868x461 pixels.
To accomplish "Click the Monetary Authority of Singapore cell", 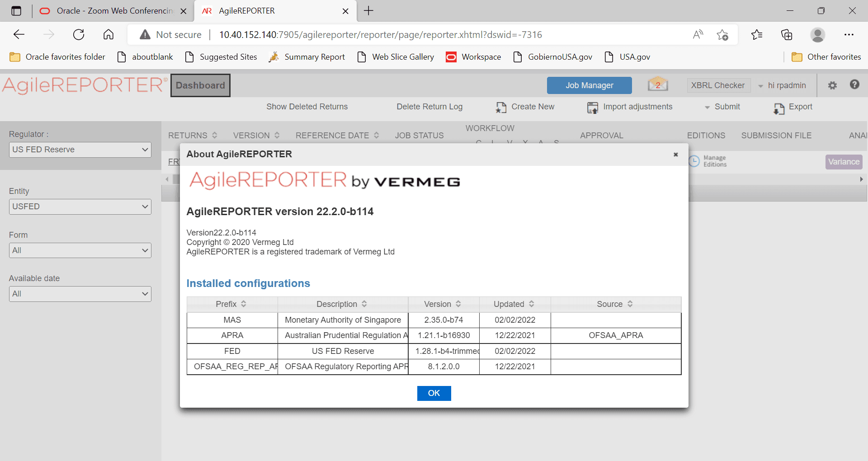I will (343, 320).
